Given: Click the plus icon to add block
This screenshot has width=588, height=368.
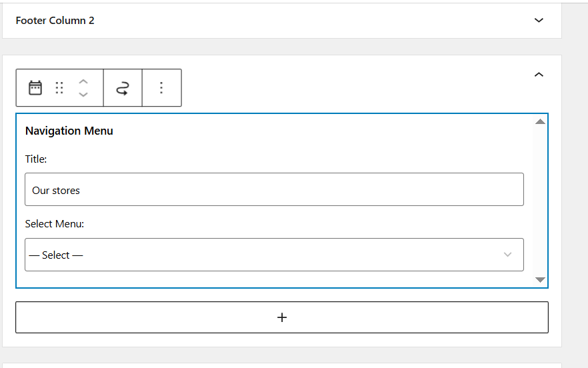Looking at the screenshot, I should point(282,317).
